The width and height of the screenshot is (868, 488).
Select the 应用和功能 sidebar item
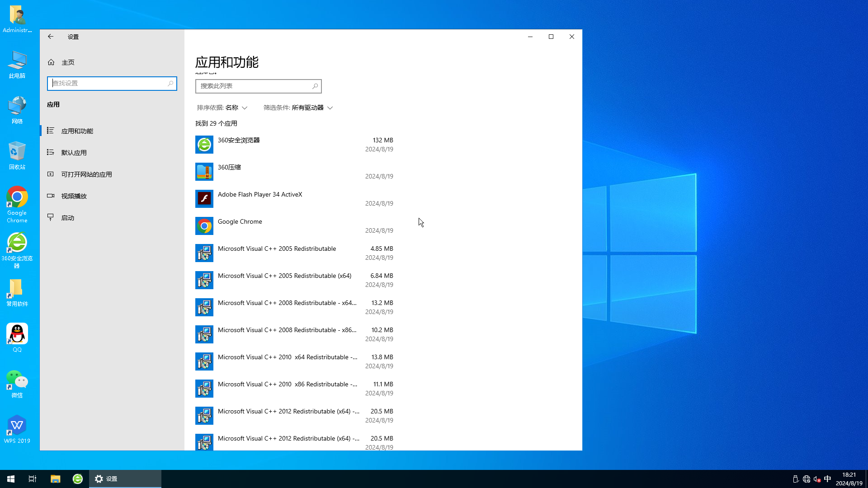click(x=112, y=131)
